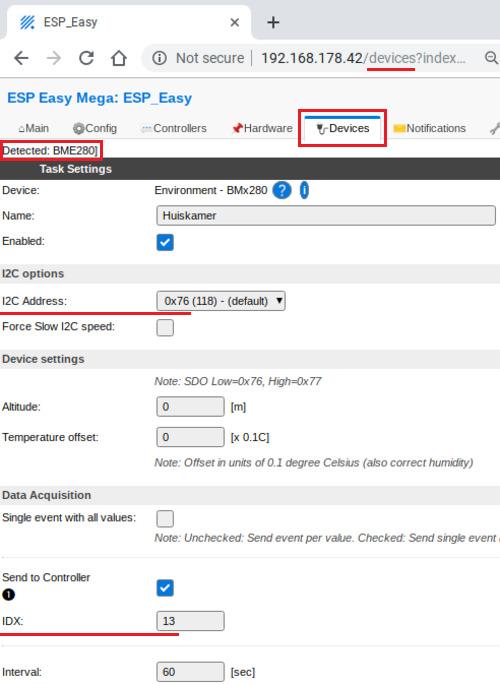Image resolution: width=500 pixels, height=684 pixels.
Task: Click the Temperature offset input field
Action: pyautogui.click(x=190, y=437)
